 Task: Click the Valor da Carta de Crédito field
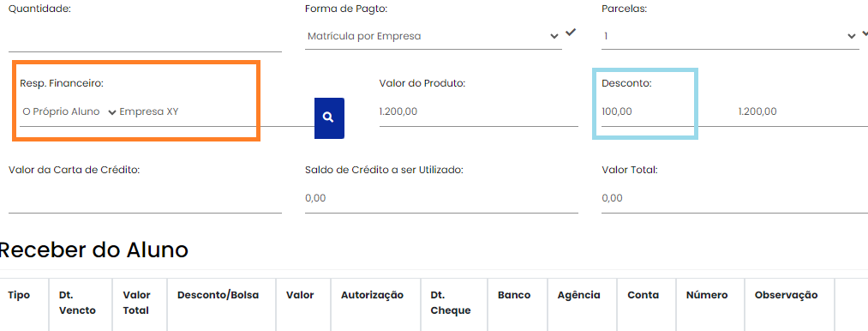[145, 198]
